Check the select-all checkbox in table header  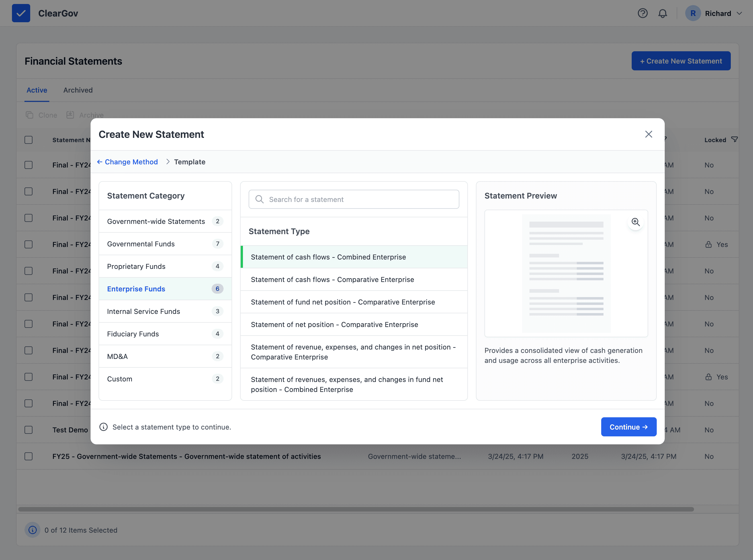coord(28,140)
